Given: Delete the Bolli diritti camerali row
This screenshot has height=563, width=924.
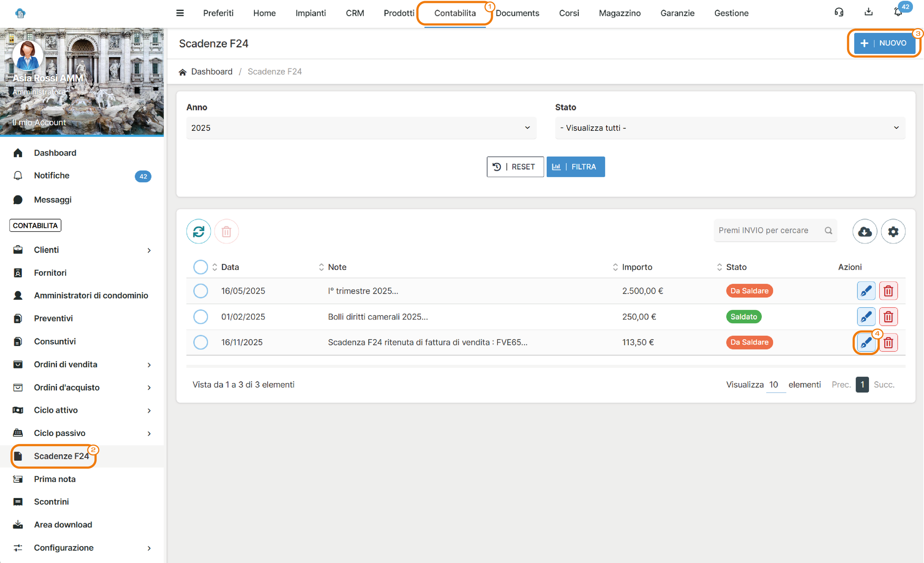Looking at the screenshot, I should (888, 317).
